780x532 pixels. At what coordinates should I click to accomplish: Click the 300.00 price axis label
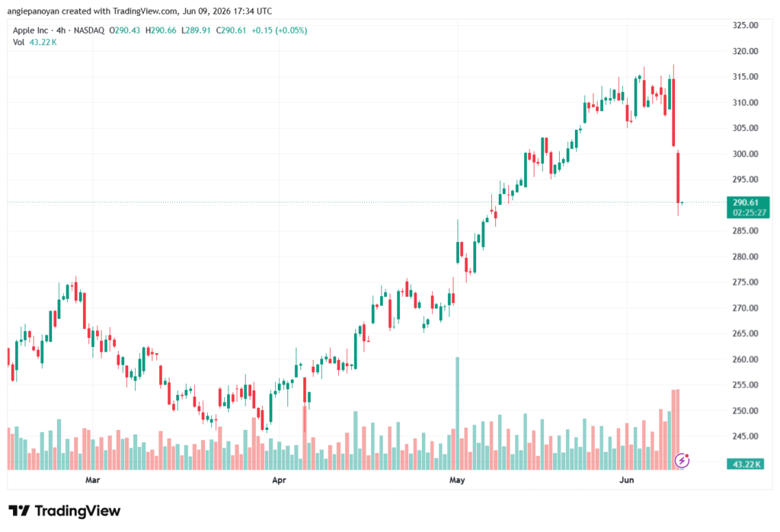click(745, 154)
